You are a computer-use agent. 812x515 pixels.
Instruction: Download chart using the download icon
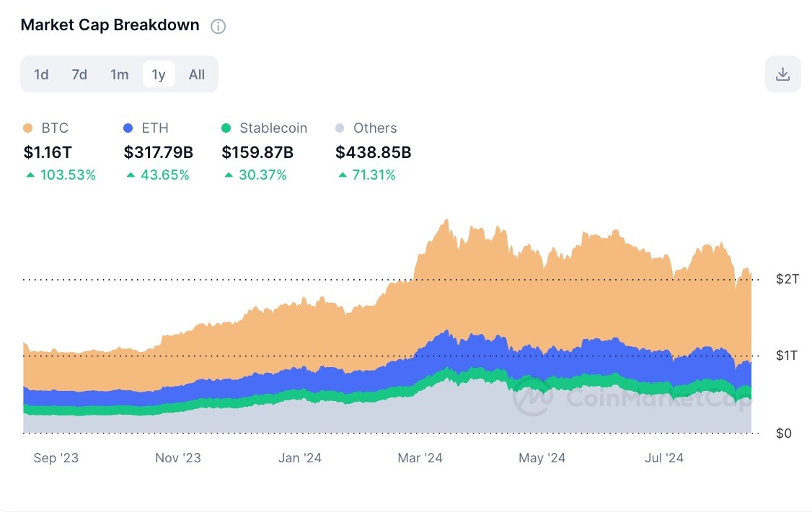(783, 74)
